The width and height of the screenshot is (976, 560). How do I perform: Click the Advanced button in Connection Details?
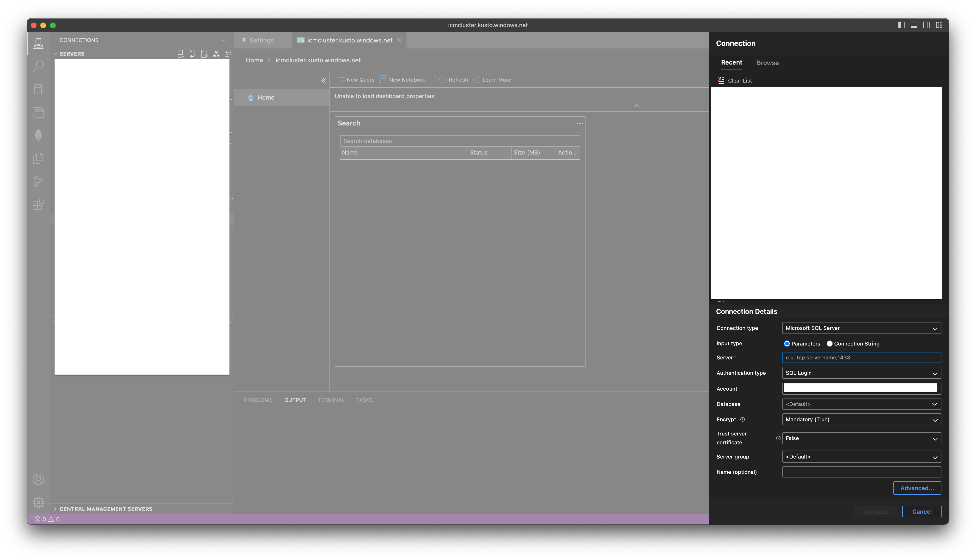(x=917, y=488)
